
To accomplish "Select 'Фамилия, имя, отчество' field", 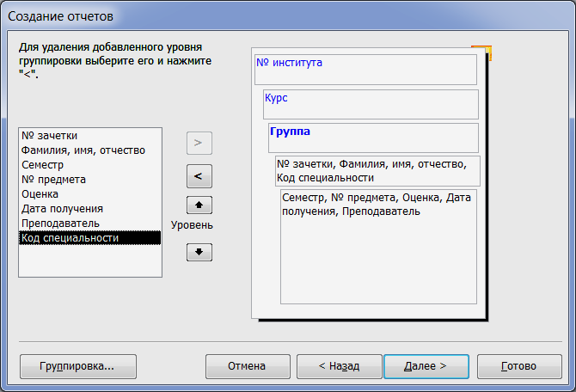I will point(90,150).
